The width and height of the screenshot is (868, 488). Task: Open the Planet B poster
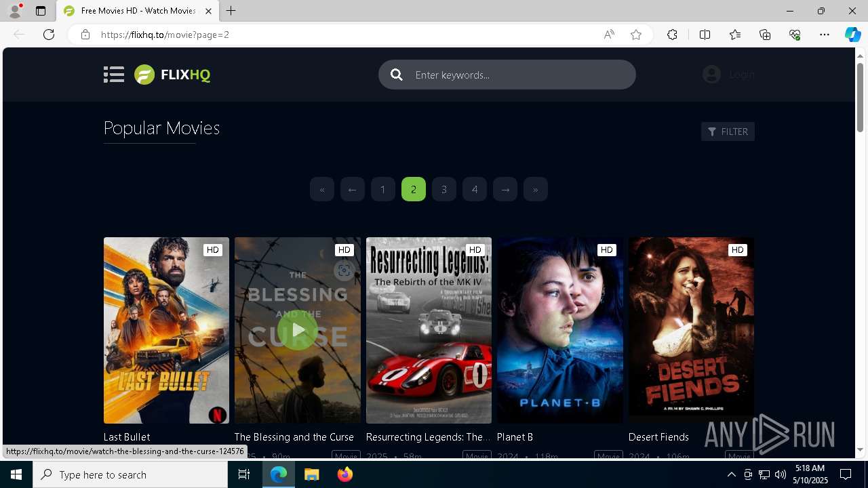tap(559, 330)
